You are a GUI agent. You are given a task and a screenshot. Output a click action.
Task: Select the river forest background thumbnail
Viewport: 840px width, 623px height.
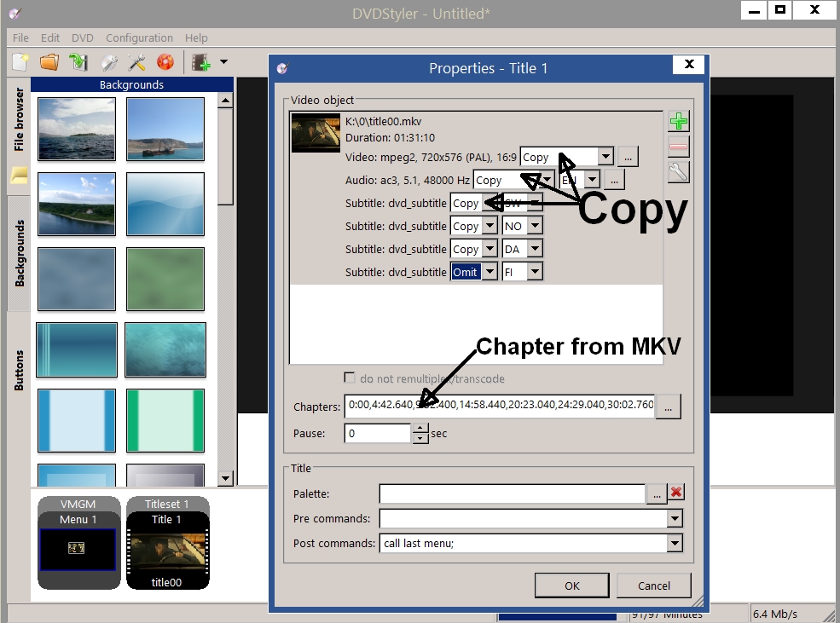point(77,204)
